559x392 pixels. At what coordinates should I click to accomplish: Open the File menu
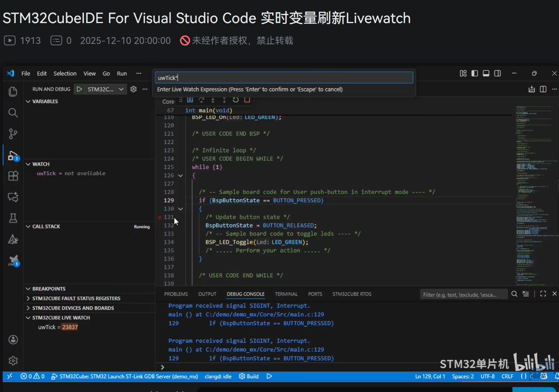coord(26,73)
